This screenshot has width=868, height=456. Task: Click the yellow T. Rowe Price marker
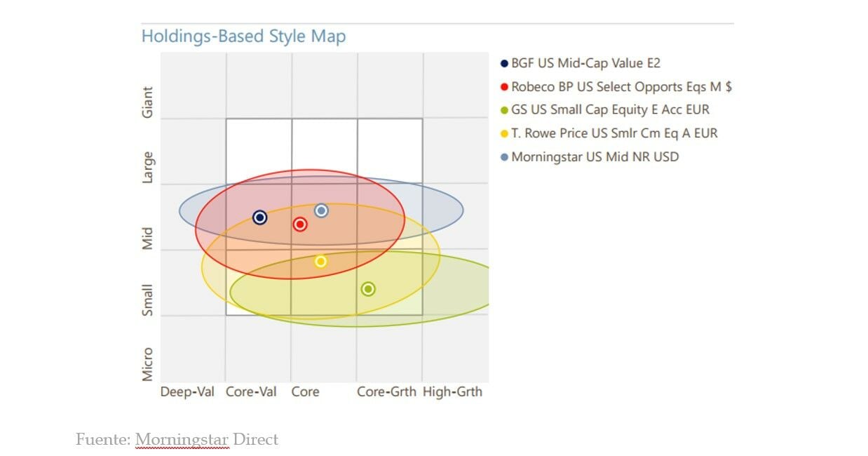(x=320, y=261)
